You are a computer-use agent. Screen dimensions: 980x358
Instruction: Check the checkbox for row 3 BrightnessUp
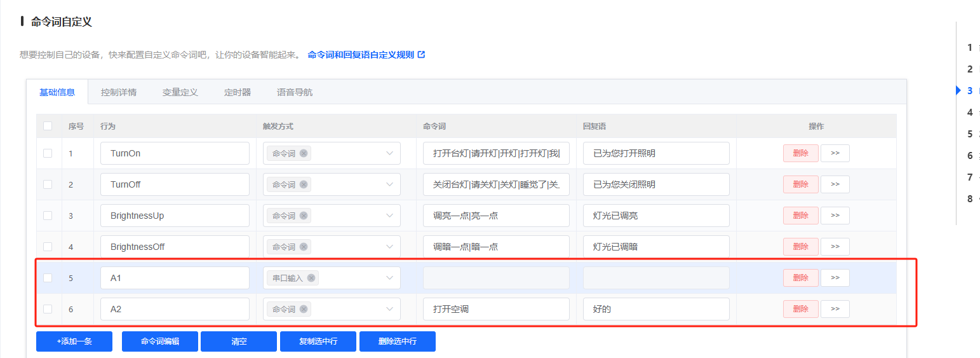click(48, 216)
